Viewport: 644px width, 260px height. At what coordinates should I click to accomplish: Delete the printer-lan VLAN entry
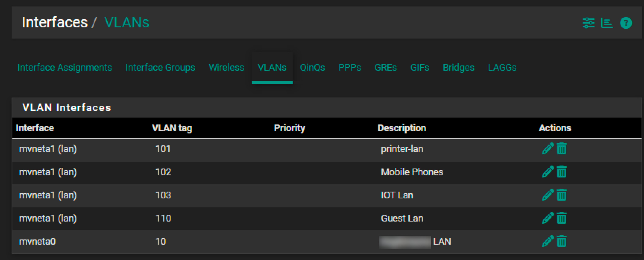point(561,149)
